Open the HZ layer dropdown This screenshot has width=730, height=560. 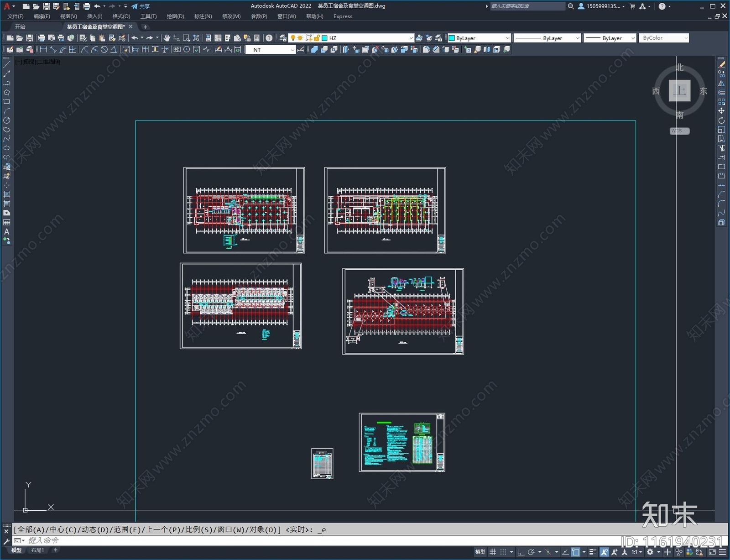[x=367, y=38]
